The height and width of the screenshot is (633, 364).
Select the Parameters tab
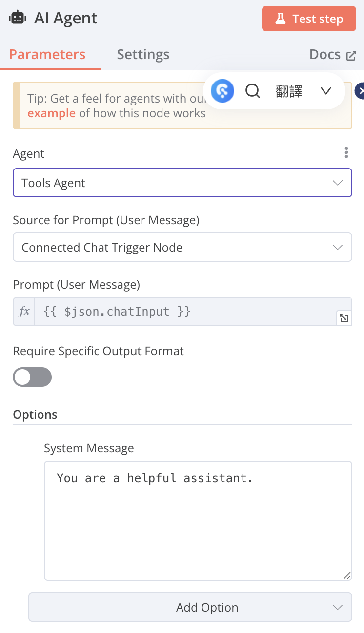point(47,54)
